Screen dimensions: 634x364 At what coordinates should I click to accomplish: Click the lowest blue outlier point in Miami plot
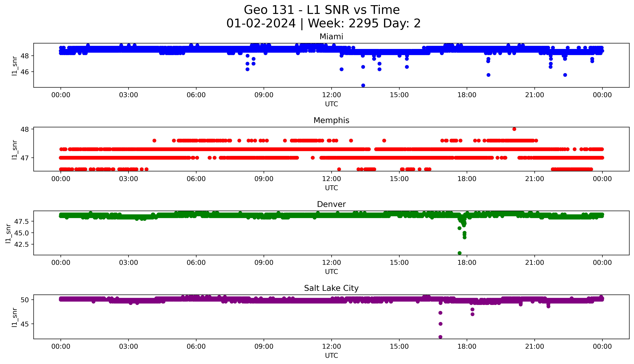363,85
